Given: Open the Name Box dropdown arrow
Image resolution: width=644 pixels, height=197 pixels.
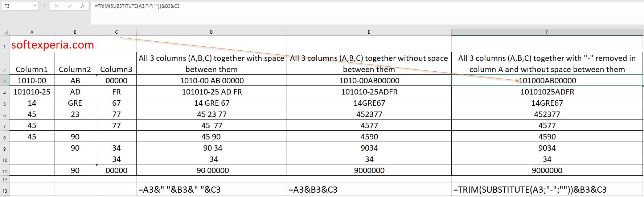Looking at the screenshot, I should pyautogui.click(x=35, y=6).
